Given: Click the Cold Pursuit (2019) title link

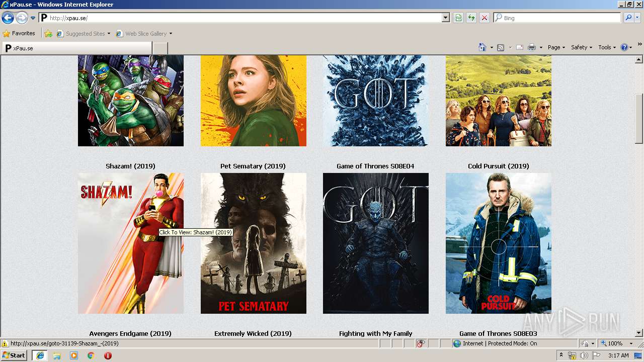Looking at the screenshot, I should coord(499,166).
